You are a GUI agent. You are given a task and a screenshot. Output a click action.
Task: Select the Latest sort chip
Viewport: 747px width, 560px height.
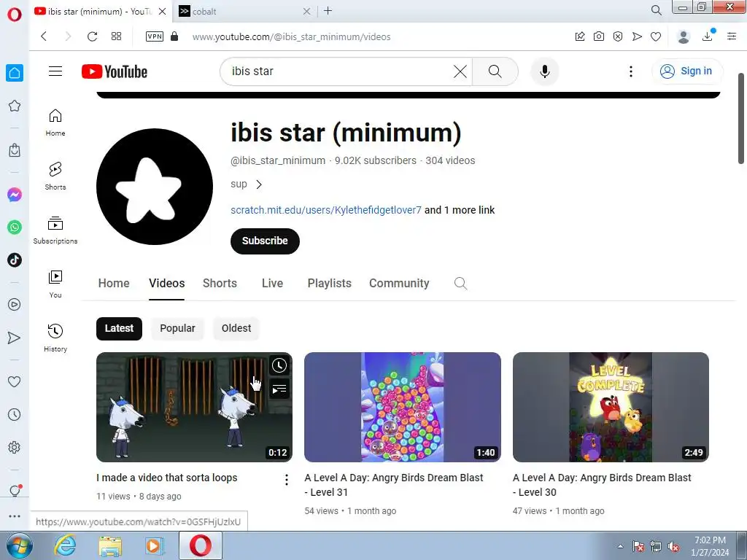pyautogui.click(x=119, y=329)
